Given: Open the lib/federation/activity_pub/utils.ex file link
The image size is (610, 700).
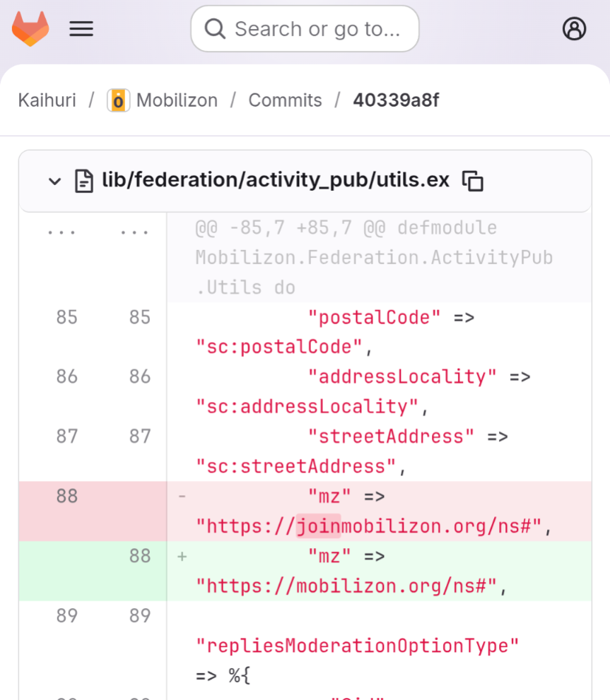Looking at the screenshot, I should pyautogui.click(x=276, y=181).
